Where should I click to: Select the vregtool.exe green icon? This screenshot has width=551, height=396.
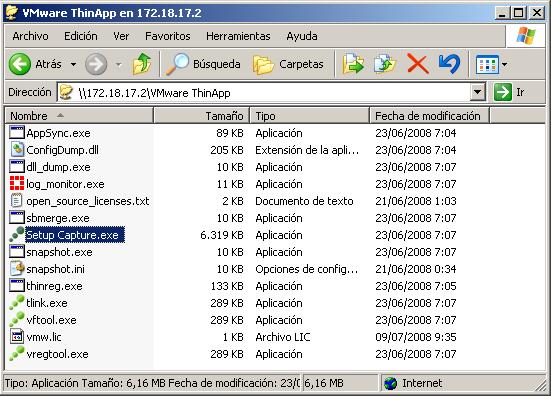click(17, 353)
